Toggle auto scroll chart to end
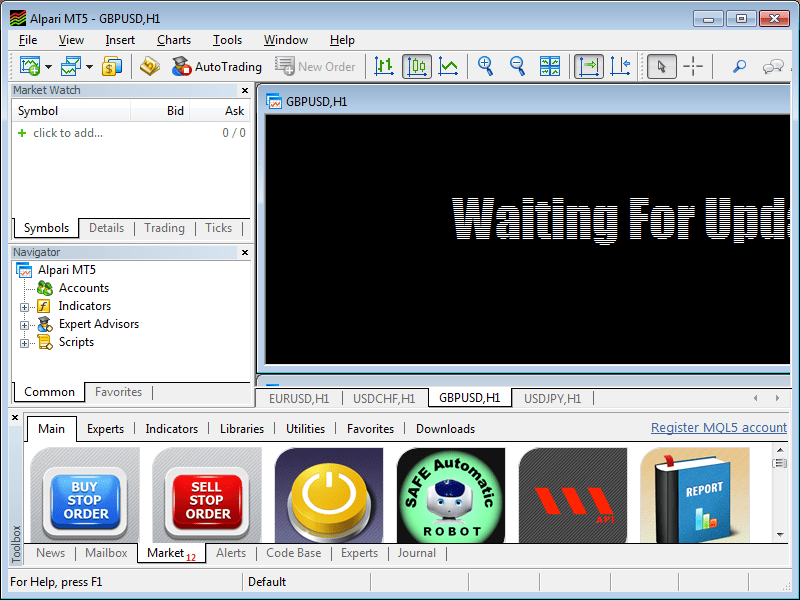800x600 pixels. pos(589,67)
